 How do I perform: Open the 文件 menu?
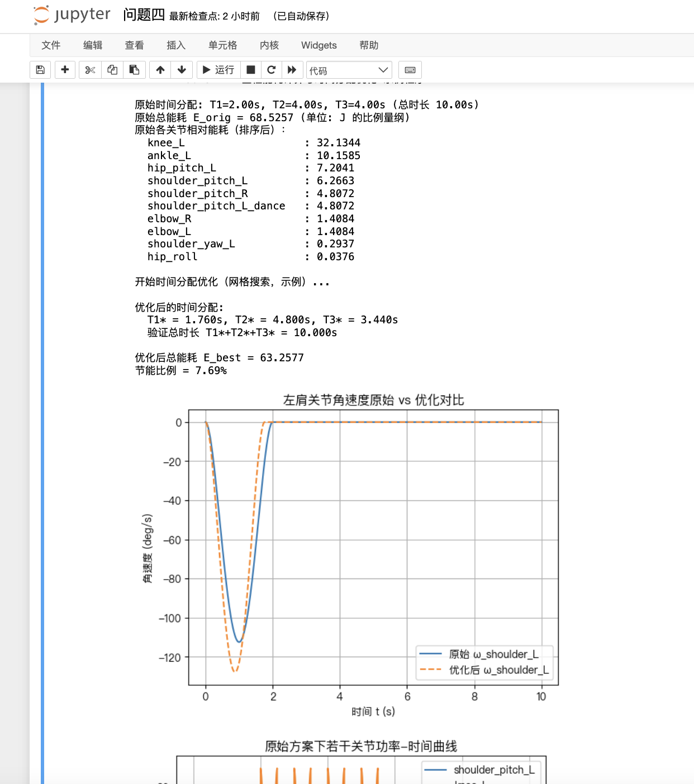[51, 45]
